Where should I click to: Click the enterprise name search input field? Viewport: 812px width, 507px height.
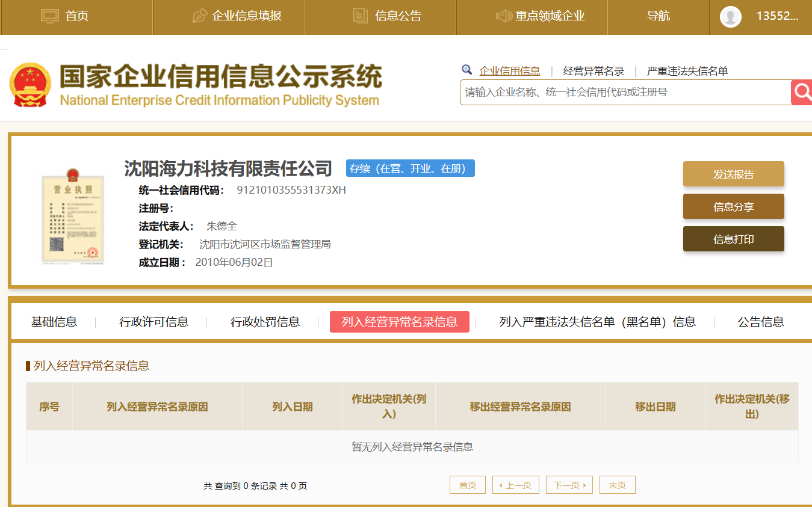[625, 92]
